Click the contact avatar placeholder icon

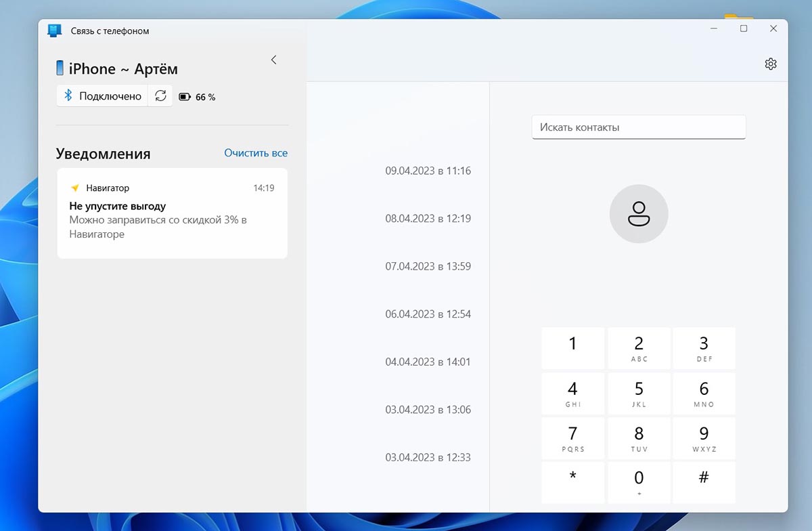[638, 214]
